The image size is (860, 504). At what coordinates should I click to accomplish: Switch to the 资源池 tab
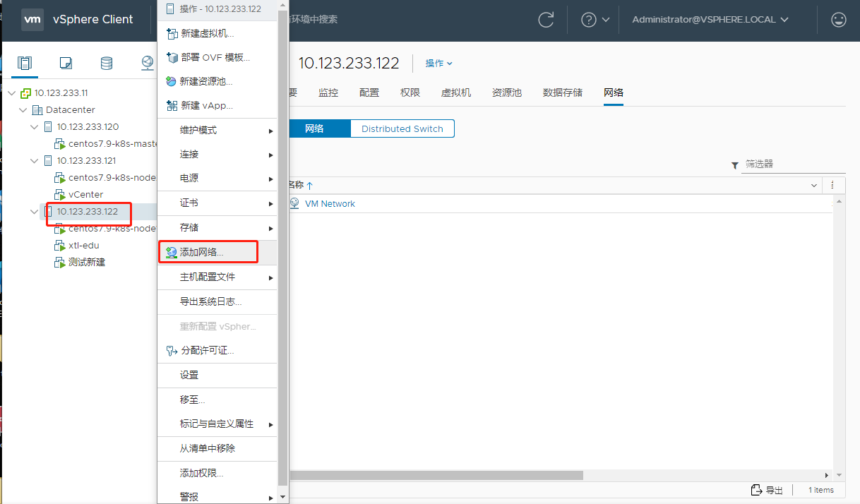pos(507,92)
